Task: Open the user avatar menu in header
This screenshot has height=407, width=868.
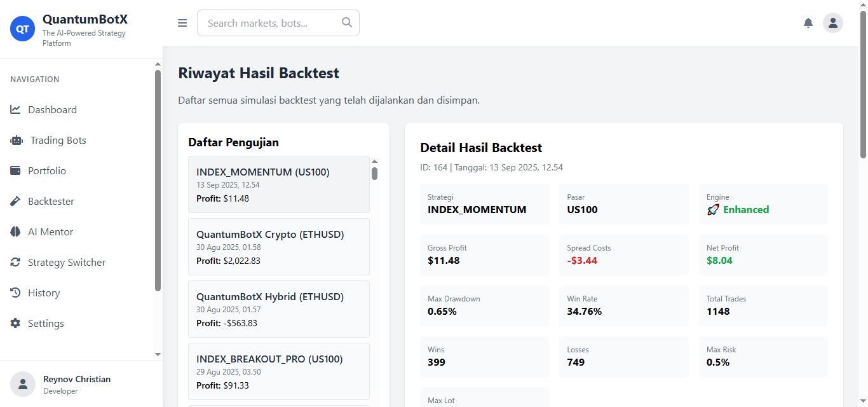Action: [x=833, y=23]
